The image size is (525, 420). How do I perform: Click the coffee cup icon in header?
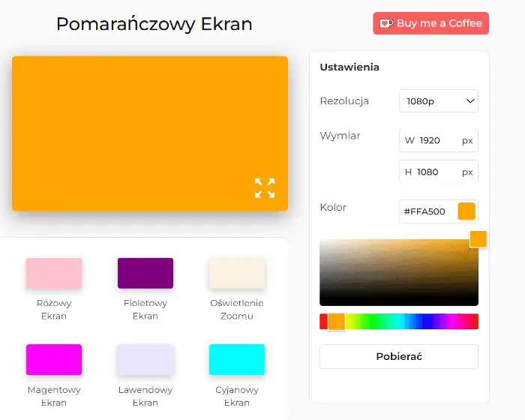385,23
